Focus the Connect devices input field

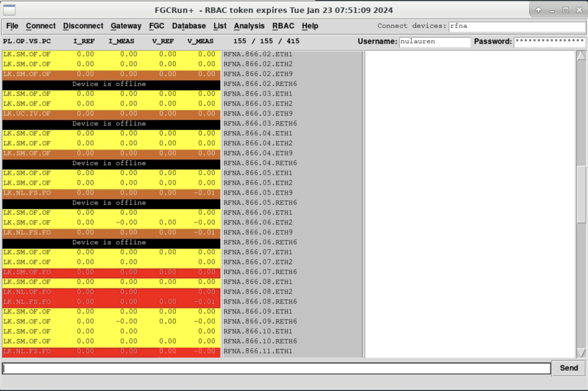[517, 26]
